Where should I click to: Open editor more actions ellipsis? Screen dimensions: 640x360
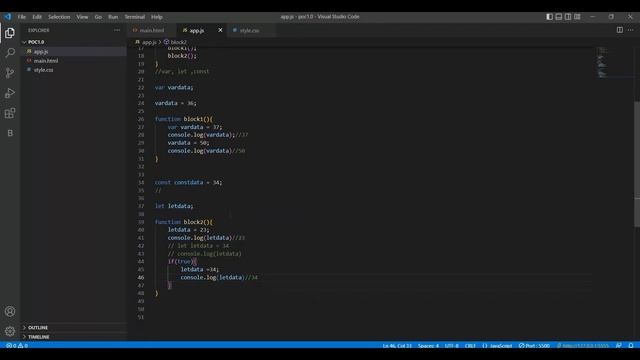(x=631, y=30)
